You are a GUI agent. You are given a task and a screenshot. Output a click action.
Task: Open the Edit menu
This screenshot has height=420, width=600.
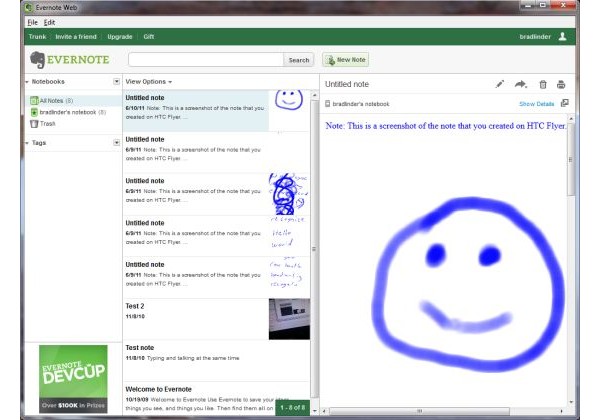[49, 22]
